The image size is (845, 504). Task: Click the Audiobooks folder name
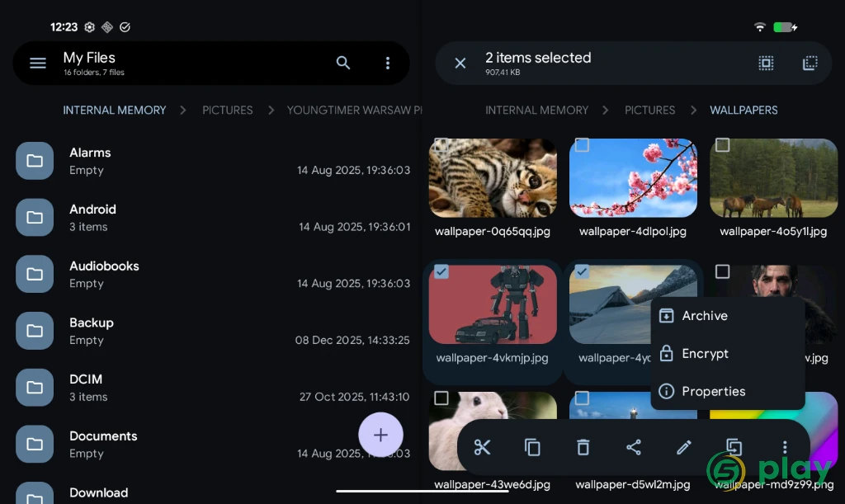tap(104, 266)
